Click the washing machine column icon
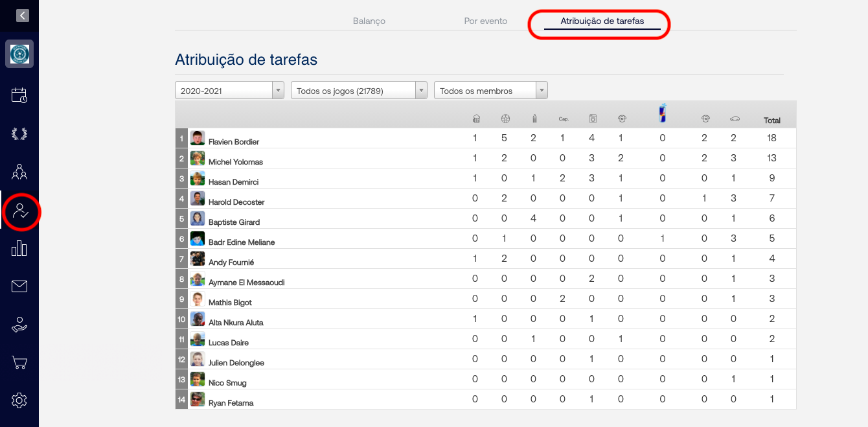The image size is (868, 427). pos(593,119)
